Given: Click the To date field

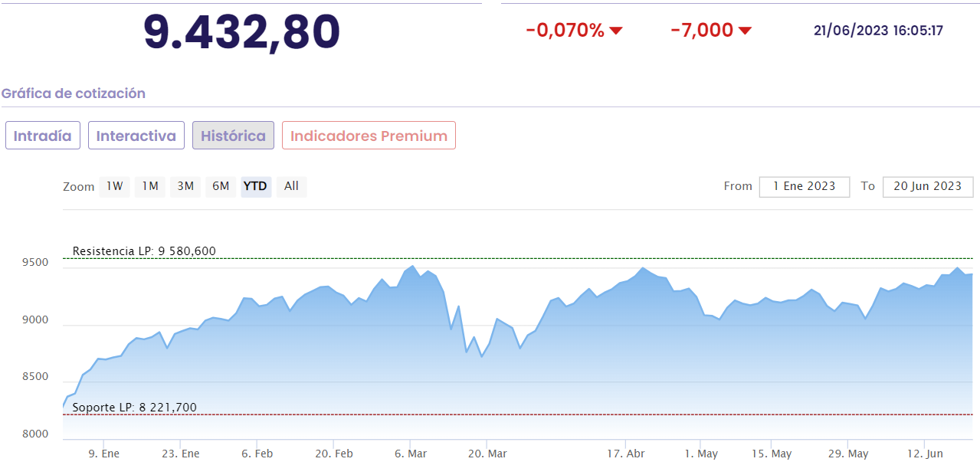Looking at the screenshot, I should pos(928,186).
